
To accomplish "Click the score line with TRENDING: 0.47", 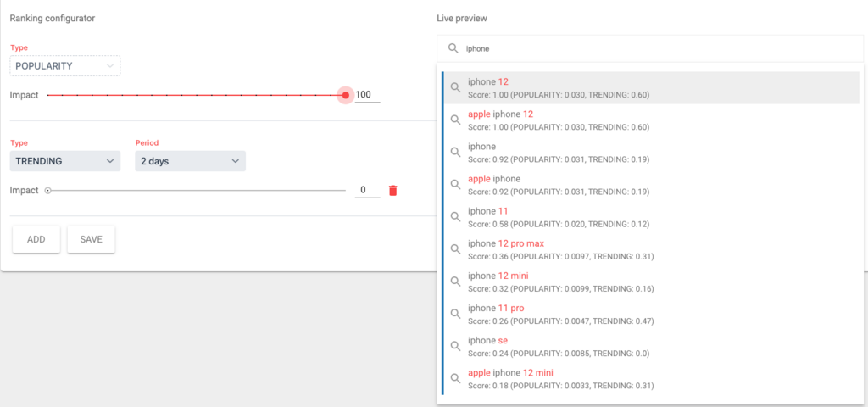I will pyautogui.click(x=561, y=321).
